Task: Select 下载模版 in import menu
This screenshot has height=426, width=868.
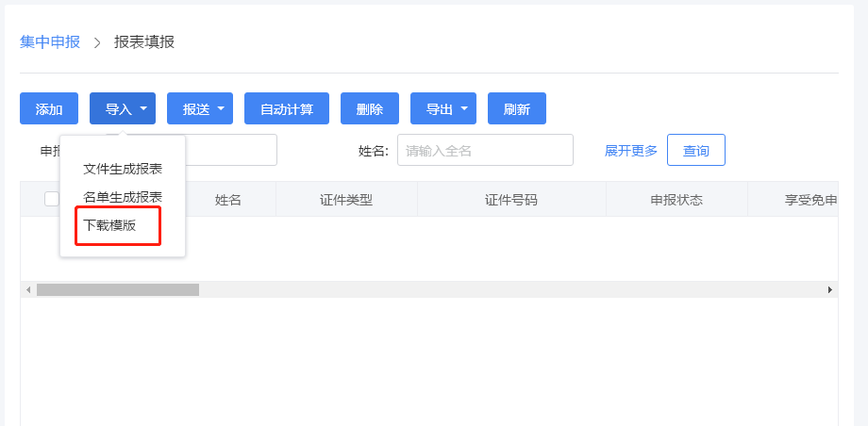Action: coord(110,225)
